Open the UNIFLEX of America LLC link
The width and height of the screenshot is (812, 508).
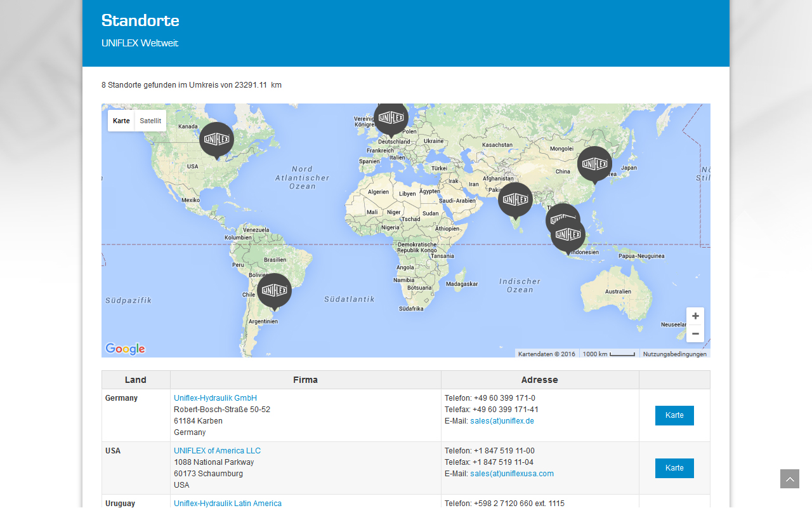coord(217,451)
